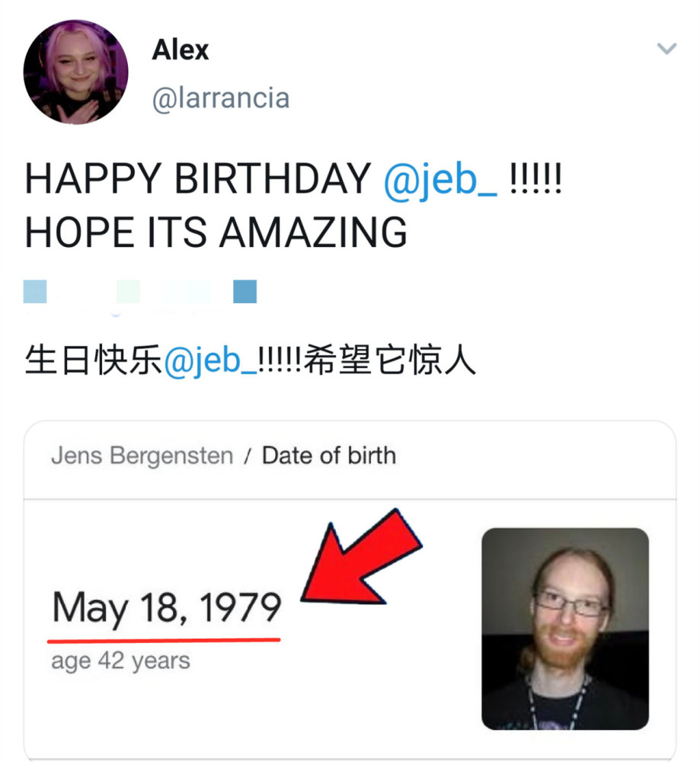Screen dimensions: 700x762
Task: Visit the @larrancia handle
Action: (221, 98)
